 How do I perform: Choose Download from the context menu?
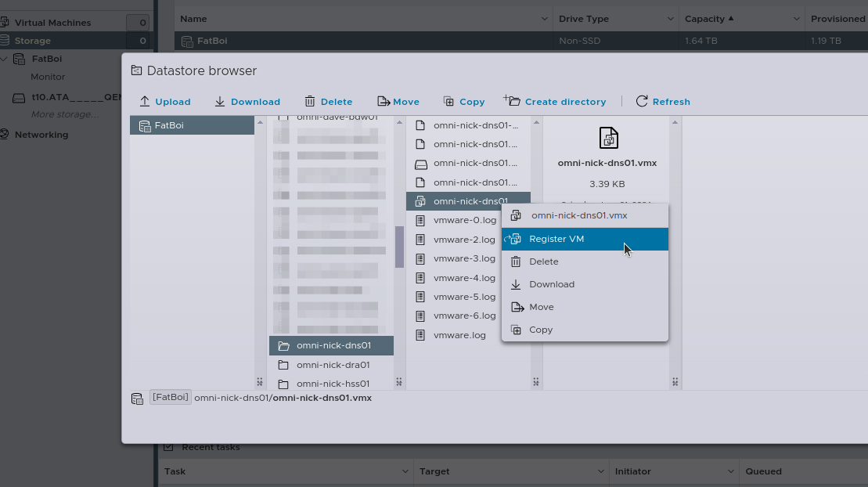tap(551, 284)
